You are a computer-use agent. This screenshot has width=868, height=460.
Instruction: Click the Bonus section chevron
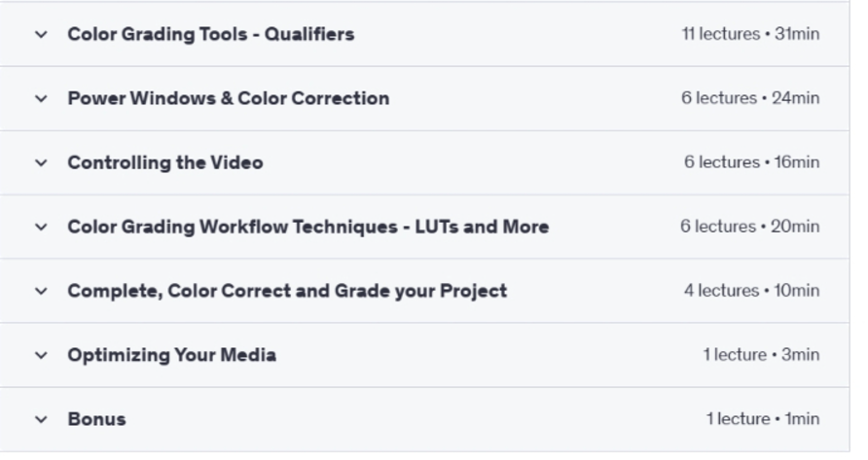[41, 419]
